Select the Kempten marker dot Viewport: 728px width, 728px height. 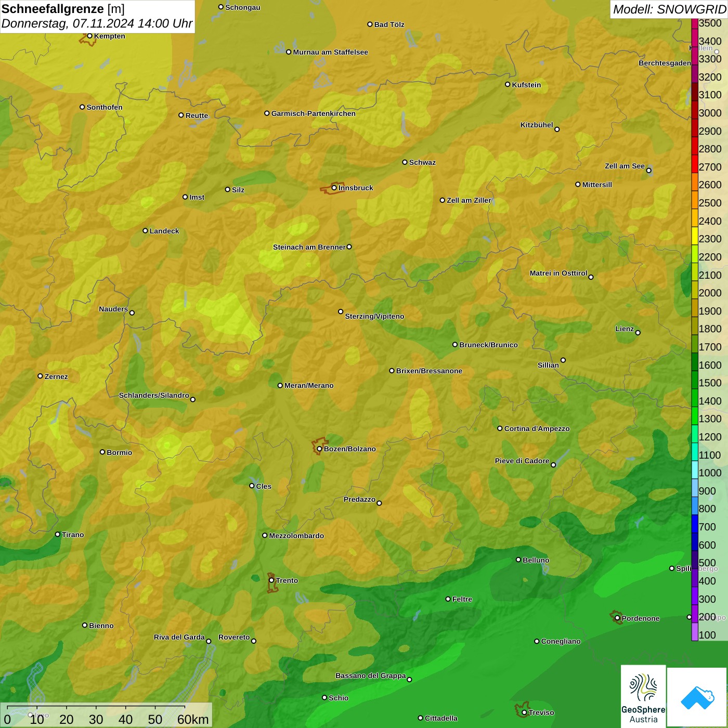90,36
